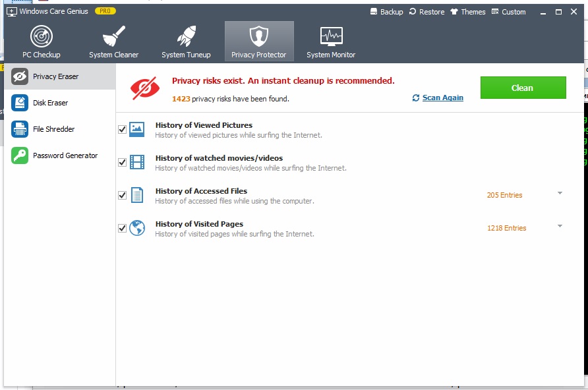The height and width of the screenshot is (390, 588).
Task: Close the Windows Care Genius window
Action: click(573, 12)
